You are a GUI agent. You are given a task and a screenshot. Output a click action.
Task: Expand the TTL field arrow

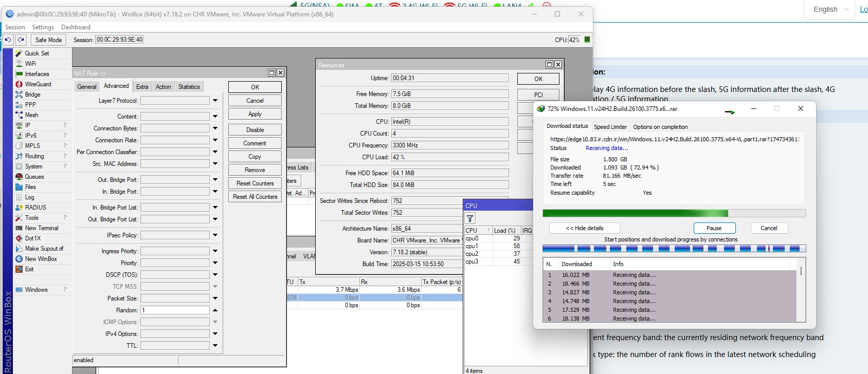pyautogui.click(x=215, y=346)
